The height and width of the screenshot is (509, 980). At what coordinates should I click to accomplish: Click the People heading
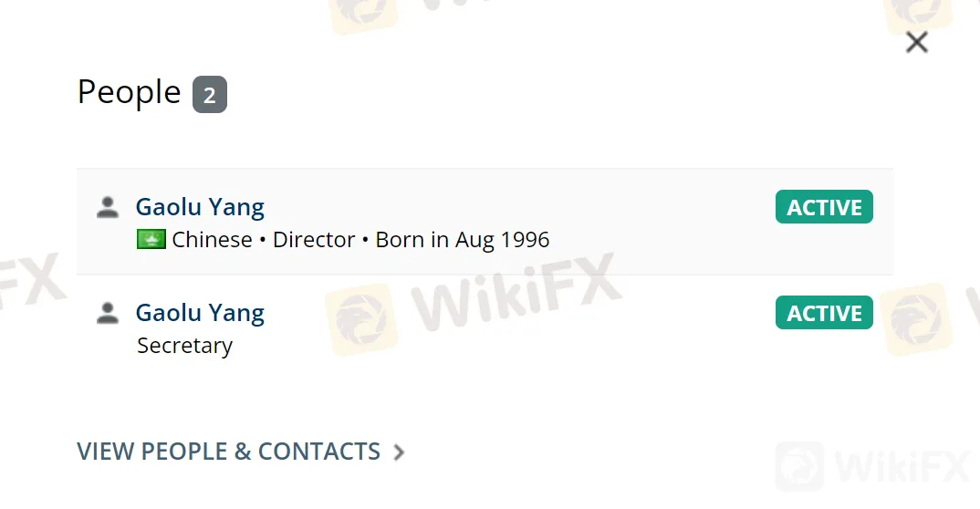(x=129, y=92)
